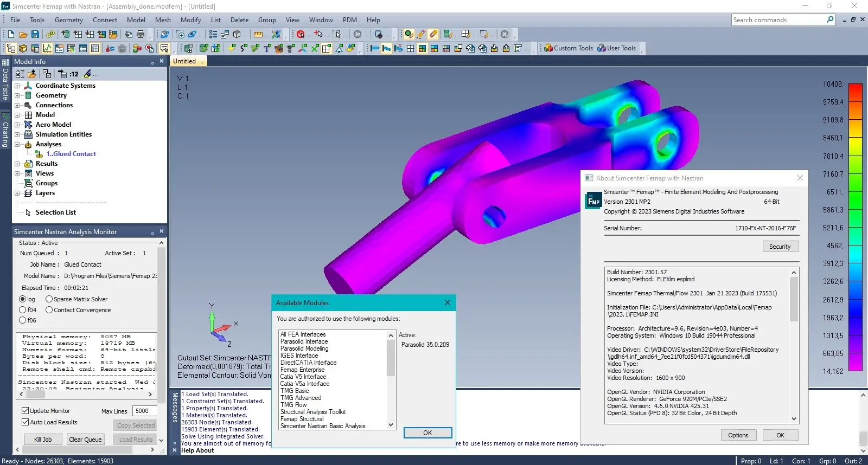The height and width of the screenshot is (465, 868).
Task: Open the Mesh menu
Action: (x=163, y=20)
